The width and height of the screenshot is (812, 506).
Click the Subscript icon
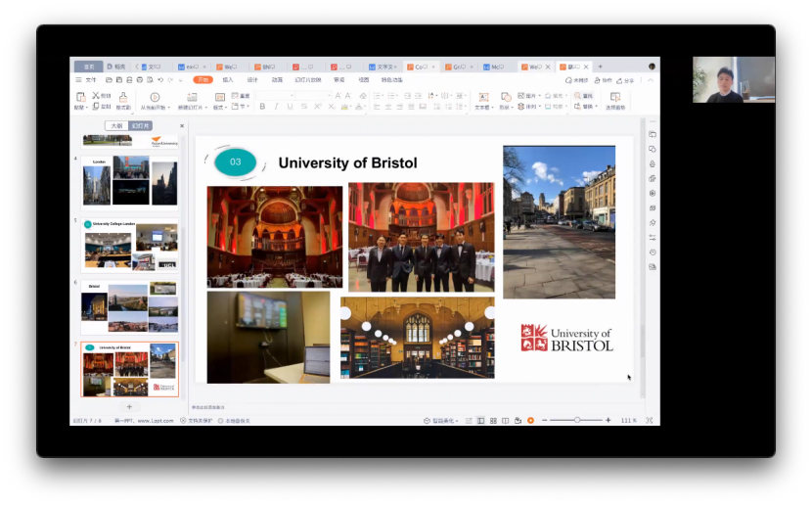[x=332, y=106]
